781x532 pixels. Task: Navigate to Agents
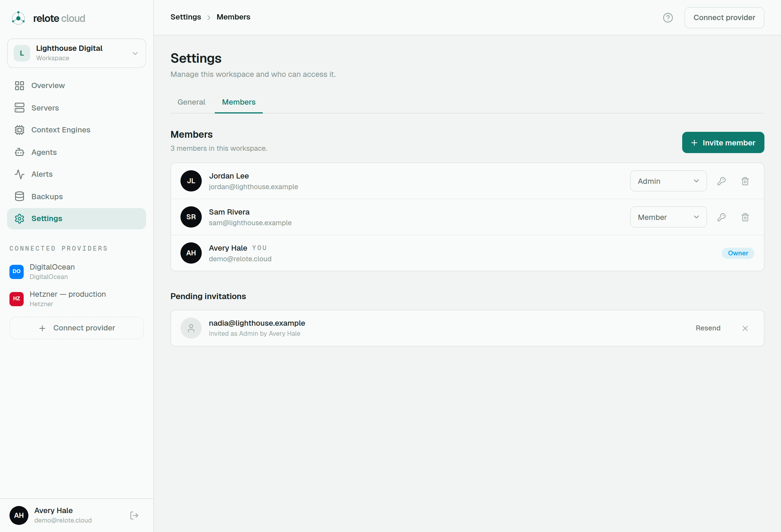click(77, 152)
